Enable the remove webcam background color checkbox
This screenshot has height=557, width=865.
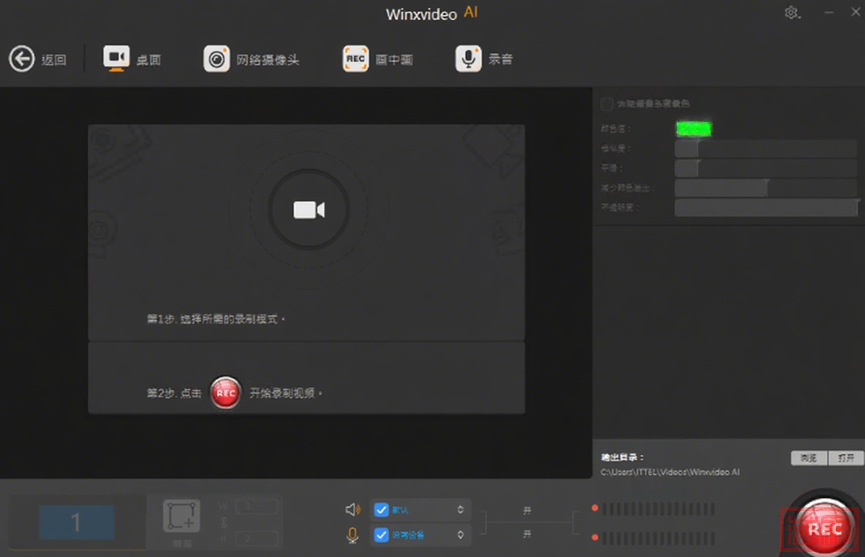pyautogui.click(x=606, y=103)
